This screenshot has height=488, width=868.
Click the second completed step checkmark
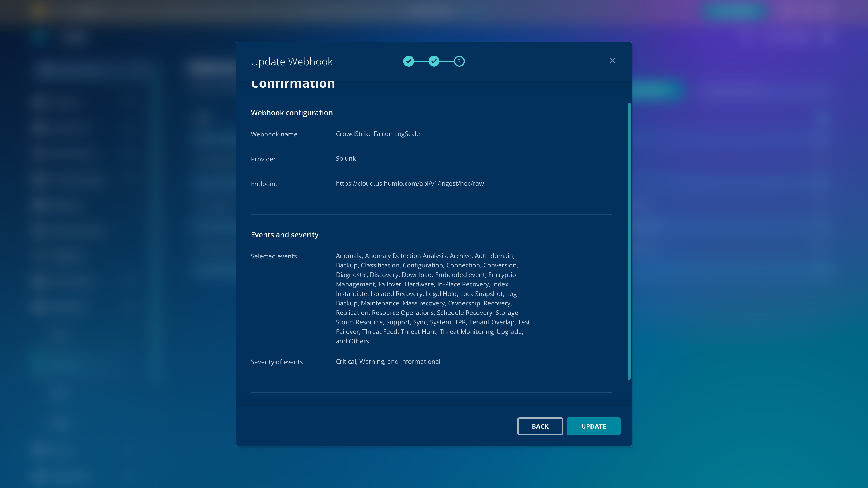[434, 61]
